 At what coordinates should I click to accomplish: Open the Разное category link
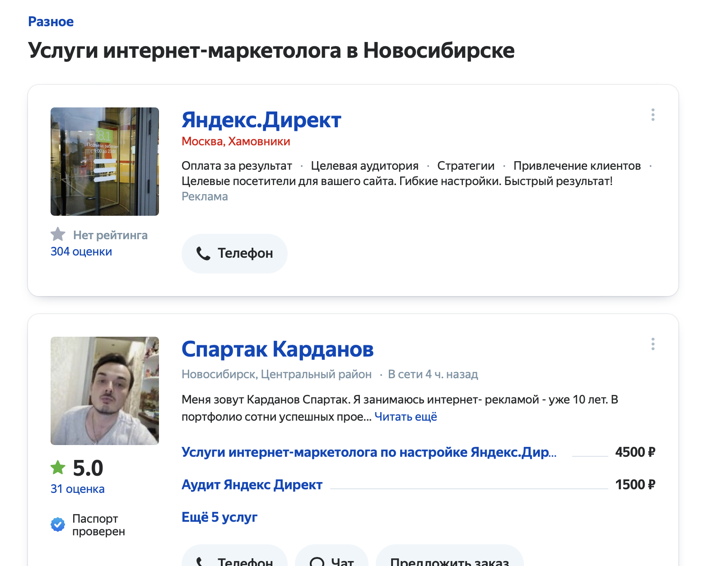51,22
